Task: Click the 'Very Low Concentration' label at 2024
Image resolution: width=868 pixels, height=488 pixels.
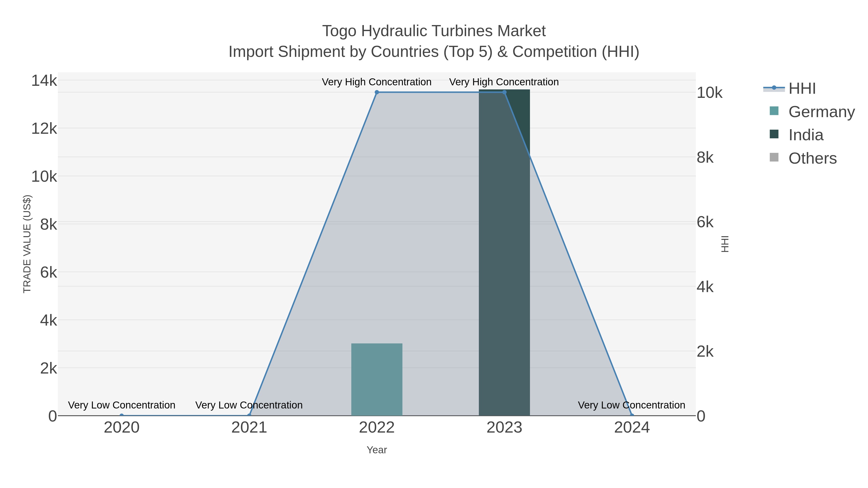Action: tap(632, 405)
